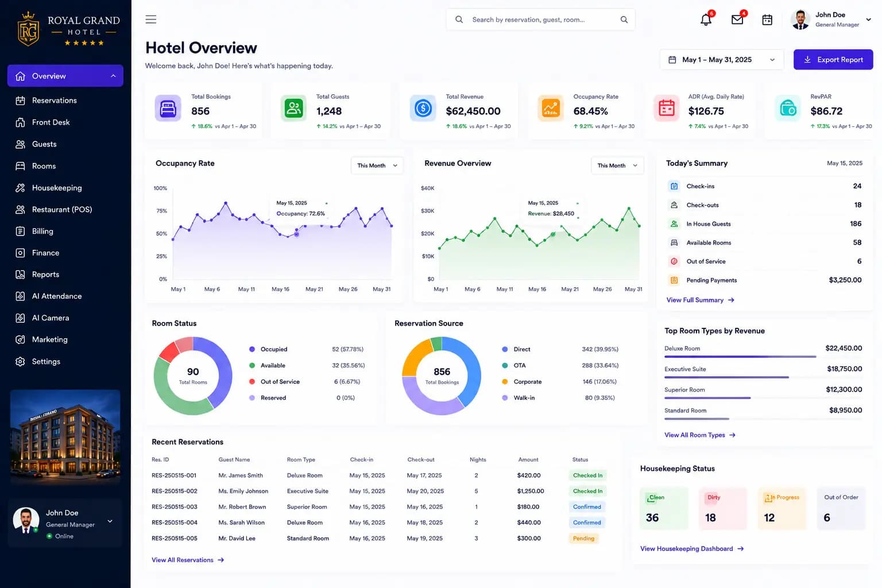Expand sidebar John Doe profile chevron
Image resolution: width=882 pixels, height=588 pixels.
(110, 521)
